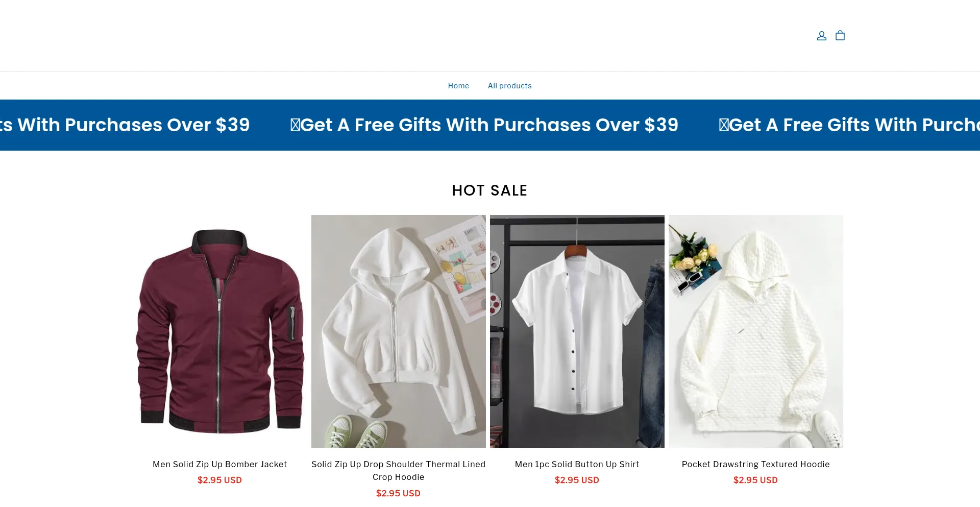This screenshot has width=980, height=507.
Task: Open the Men Solid Zip Up Bomber Jacket title
Action: point(220,464)
